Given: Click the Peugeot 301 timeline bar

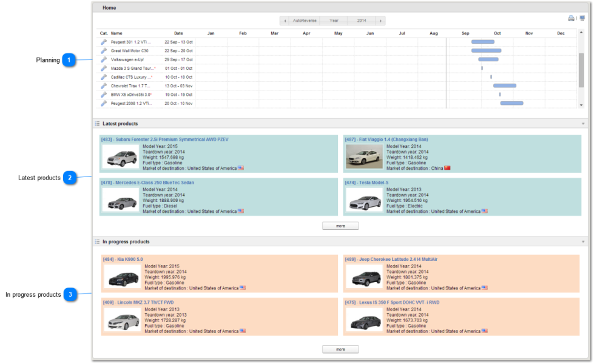Looking at the screenshot, I should click(482, 42).
